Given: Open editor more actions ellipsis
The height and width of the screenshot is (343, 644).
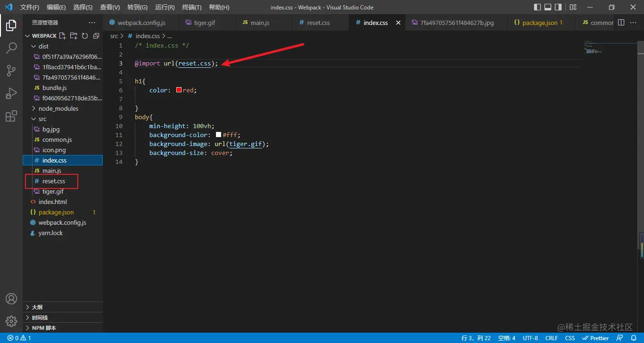Looking at the screenshot, I should [x=633, y=23].
